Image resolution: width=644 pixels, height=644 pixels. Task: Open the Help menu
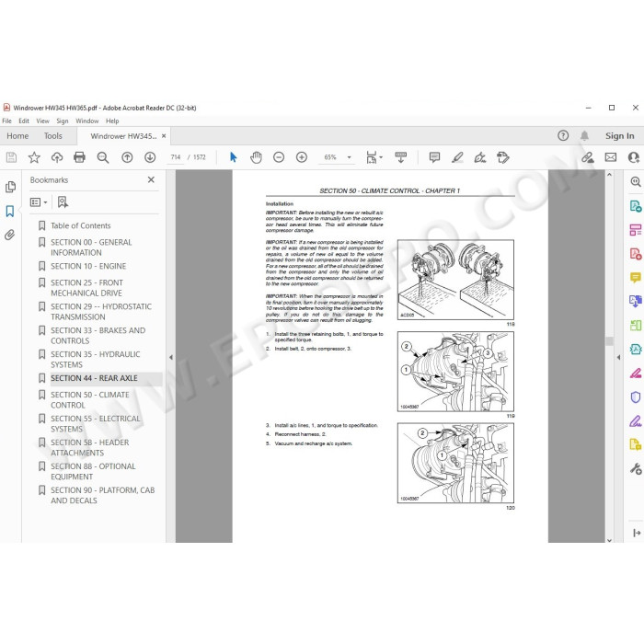point(112,121)
